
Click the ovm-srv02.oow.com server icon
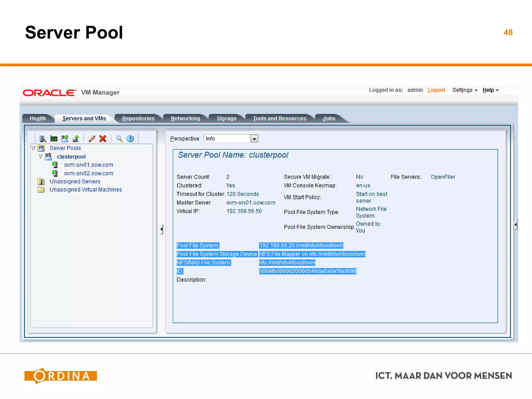pyautogui.click(x=55, y=173)
